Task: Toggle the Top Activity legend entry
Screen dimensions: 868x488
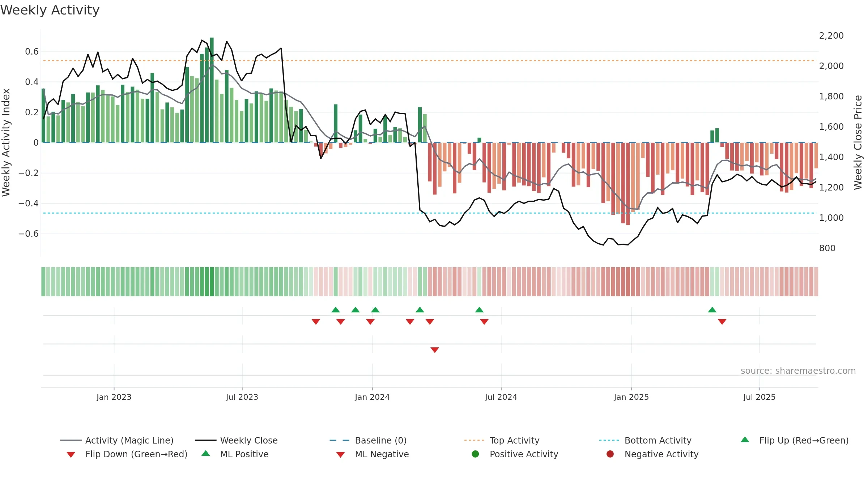Action: click(x=502, y=440)
